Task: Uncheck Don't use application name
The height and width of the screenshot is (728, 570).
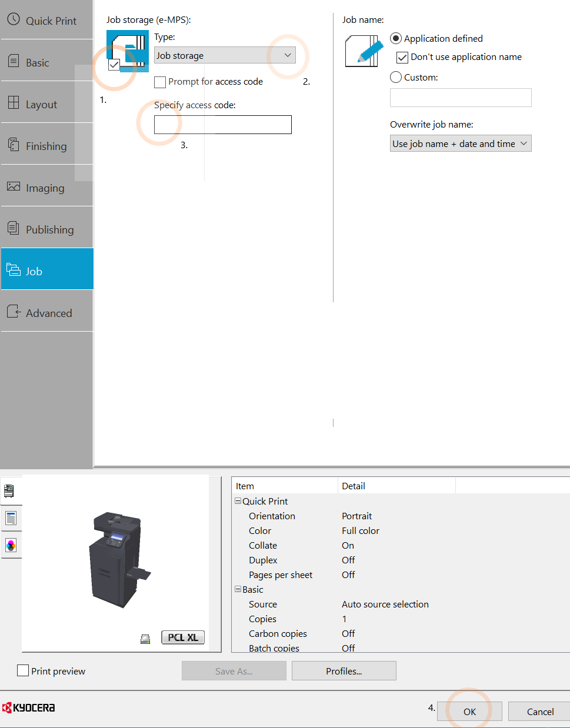Action: tap(402, 58)
